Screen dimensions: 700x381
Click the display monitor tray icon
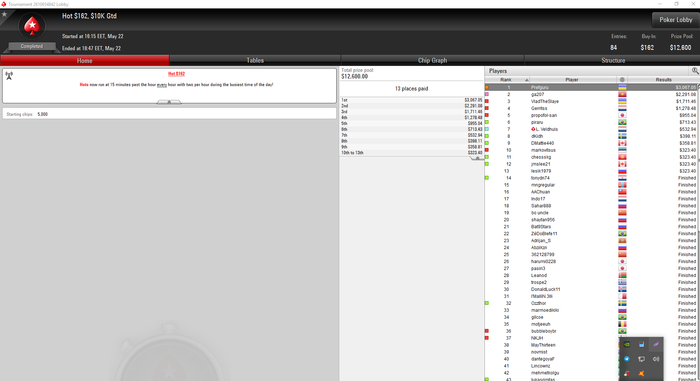tap(642, 359)
